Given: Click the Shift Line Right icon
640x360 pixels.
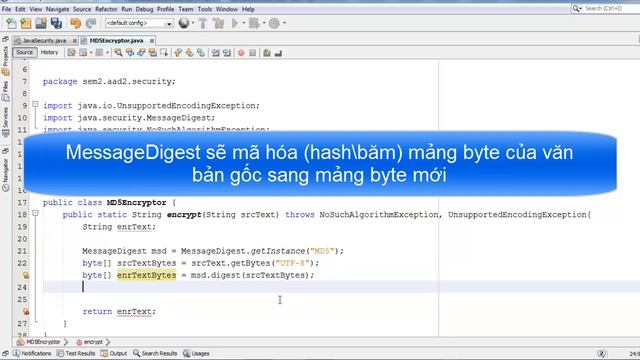Looking at the screenshot, I should [227, 53].
